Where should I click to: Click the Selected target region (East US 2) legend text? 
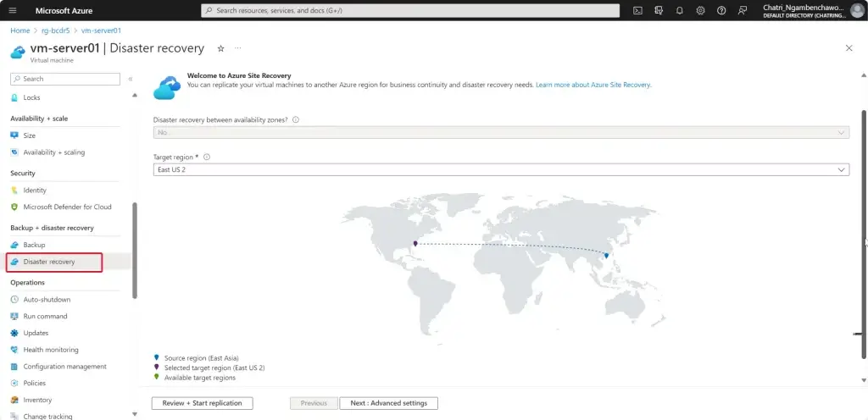coord(214,367)
